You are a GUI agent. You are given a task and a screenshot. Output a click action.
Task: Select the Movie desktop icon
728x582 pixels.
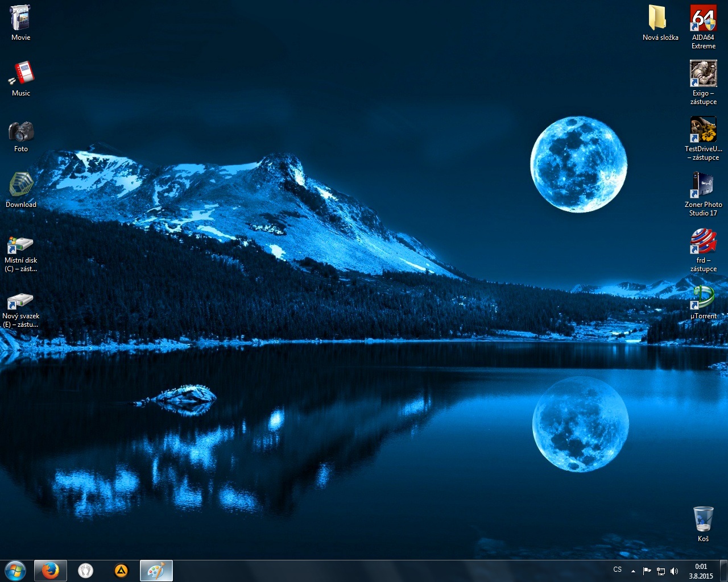coord(20,23)
